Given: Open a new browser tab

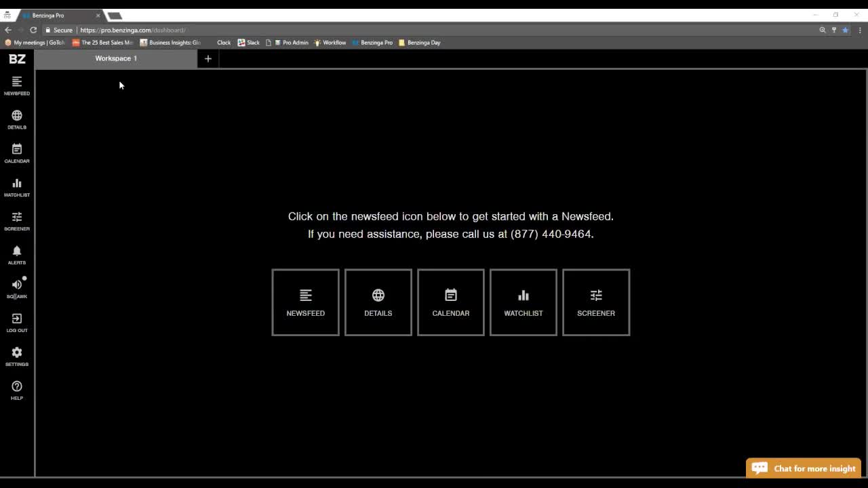Looking at the screenshot, I should (115, 15).
